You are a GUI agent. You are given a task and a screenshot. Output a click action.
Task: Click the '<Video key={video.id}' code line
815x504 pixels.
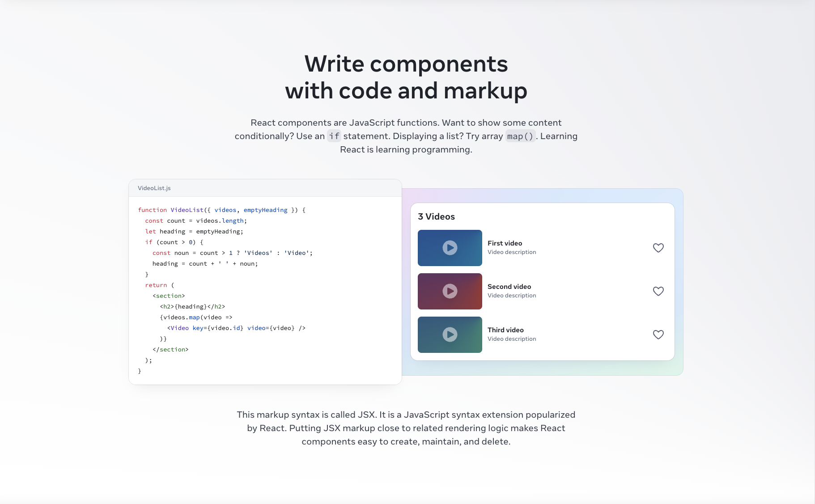click(236, 328)
